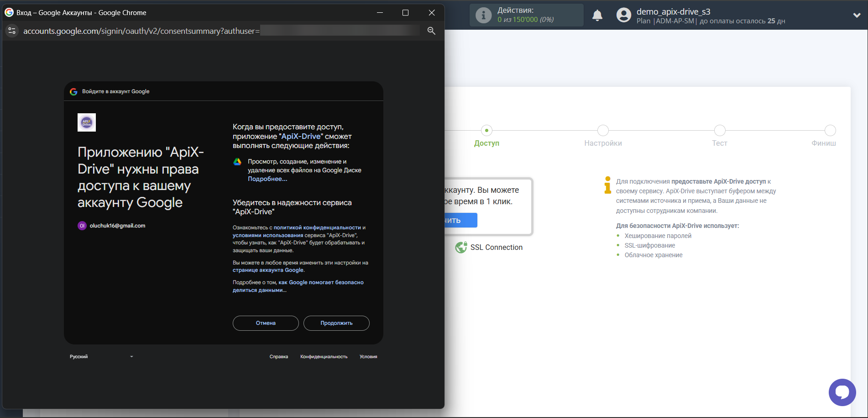
Task: Click the Отмена button
Action: click(266, 323)
